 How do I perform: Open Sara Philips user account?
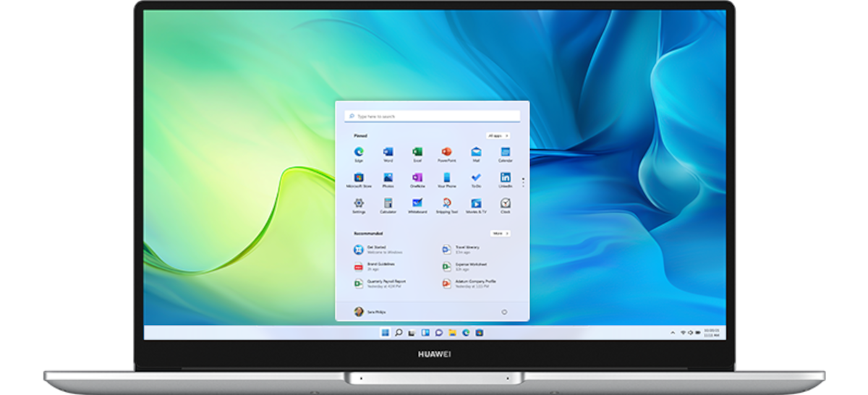(x=370, y=312)
